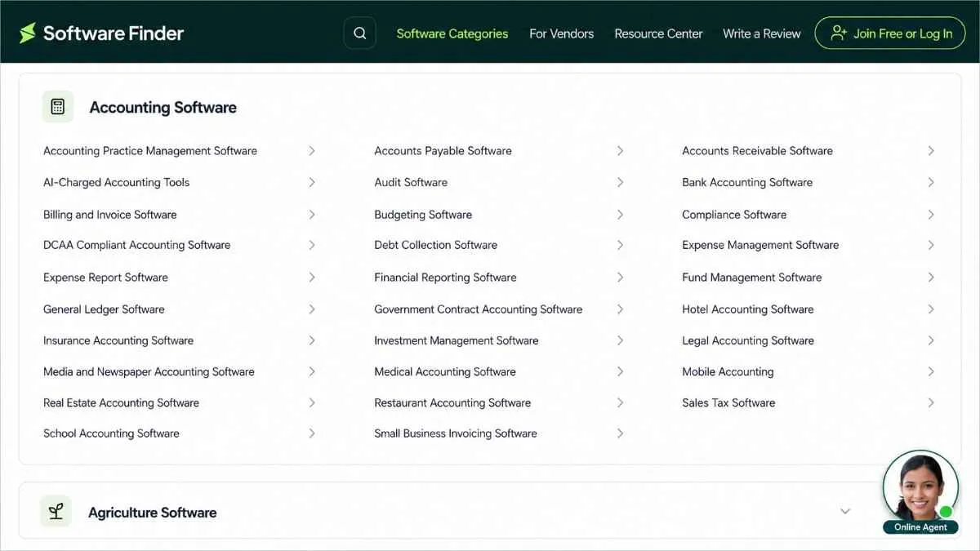Open Compliance Software link
Screen dimensions: 980x551
coord(734,215)
